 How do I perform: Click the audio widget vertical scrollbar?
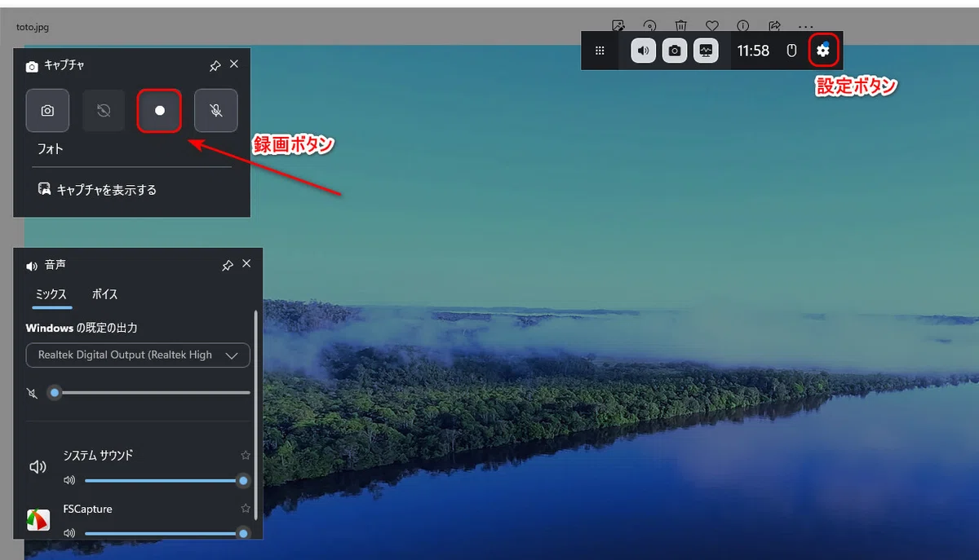pyautogui.click(x=256, y=414)
